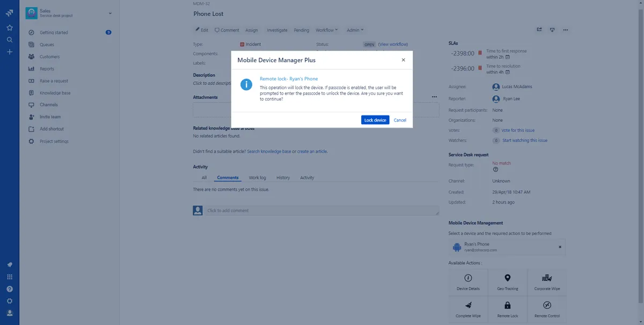Click the Complete Wipe action icon

pyautogui.click(x=468, y=305)
